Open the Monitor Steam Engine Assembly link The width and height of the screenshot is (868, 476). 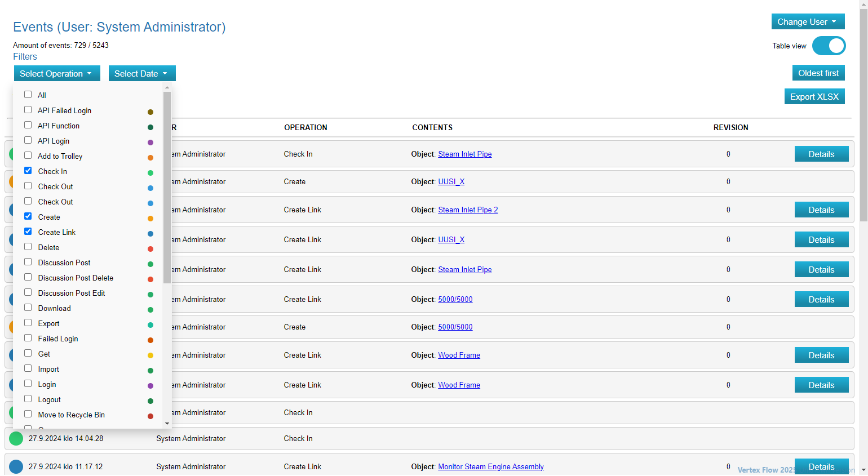point(490,466)
